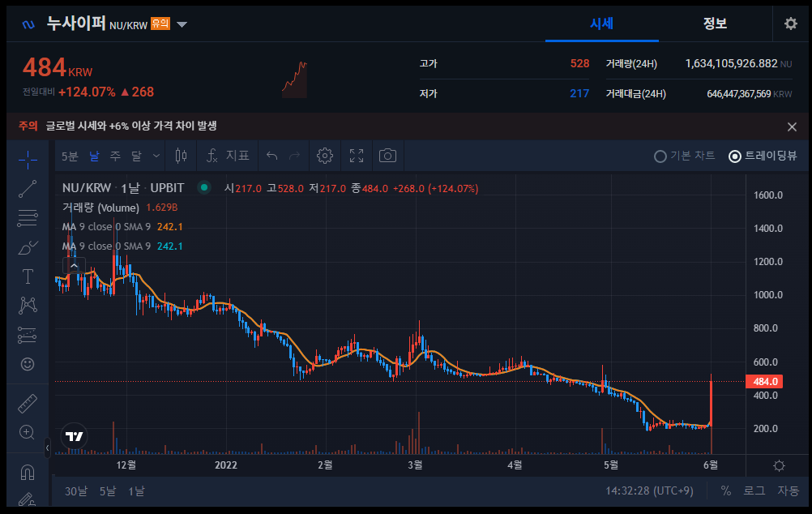Open the coin selector dropdown arrow
Viewport: 812px width, 514px height.
182,24
